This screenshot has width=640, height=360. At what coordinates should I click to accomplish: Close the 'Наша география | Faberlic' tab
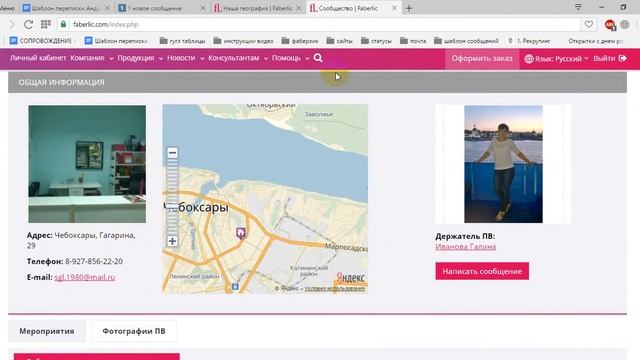pyautogui.click(x=299, y=8)
